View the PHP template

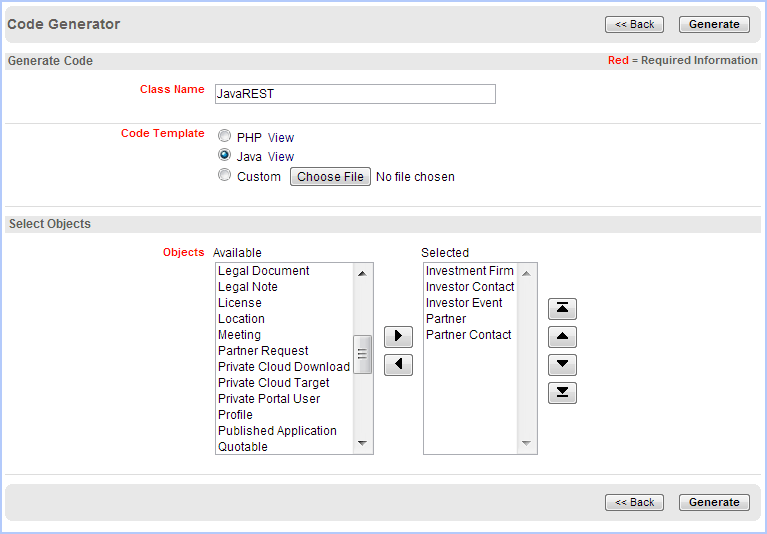click(281, 137)
